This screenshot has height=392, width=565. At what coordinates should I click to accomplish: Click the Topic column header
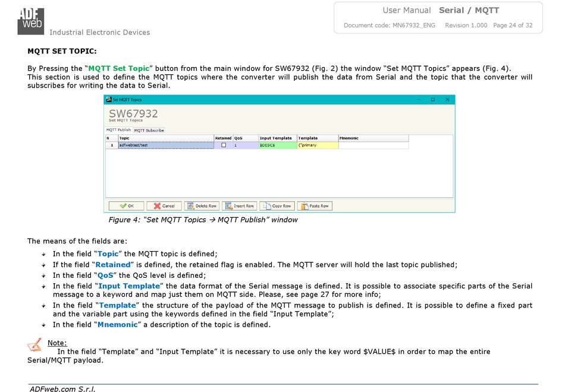(x=165, y=138)
